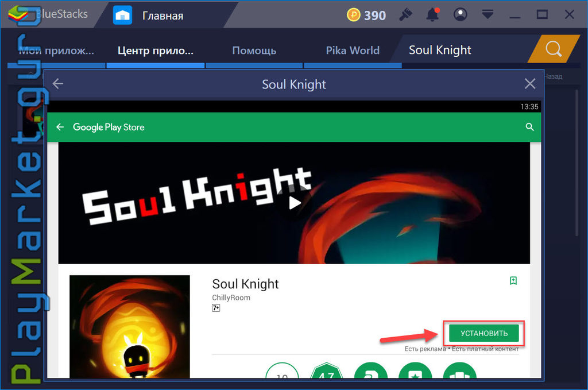Click the 7+ age rating badge

pos(216,308)
